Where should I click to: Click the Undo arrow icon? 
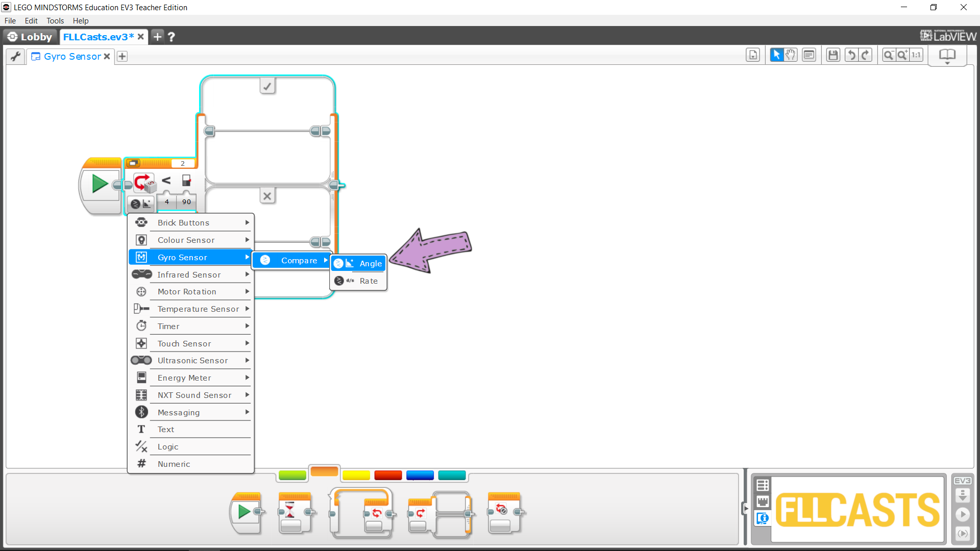pyautogui.click(x=851, y=55)
